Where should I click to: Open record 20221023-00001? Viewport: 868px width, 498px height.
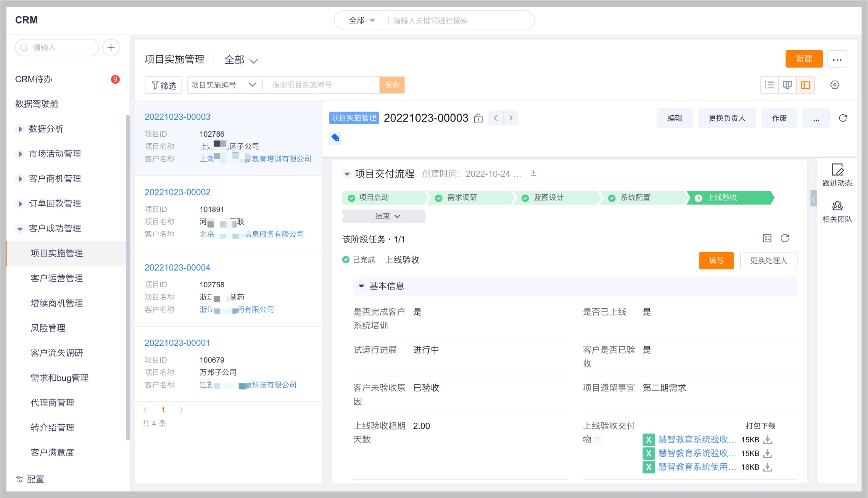[177, 343]
